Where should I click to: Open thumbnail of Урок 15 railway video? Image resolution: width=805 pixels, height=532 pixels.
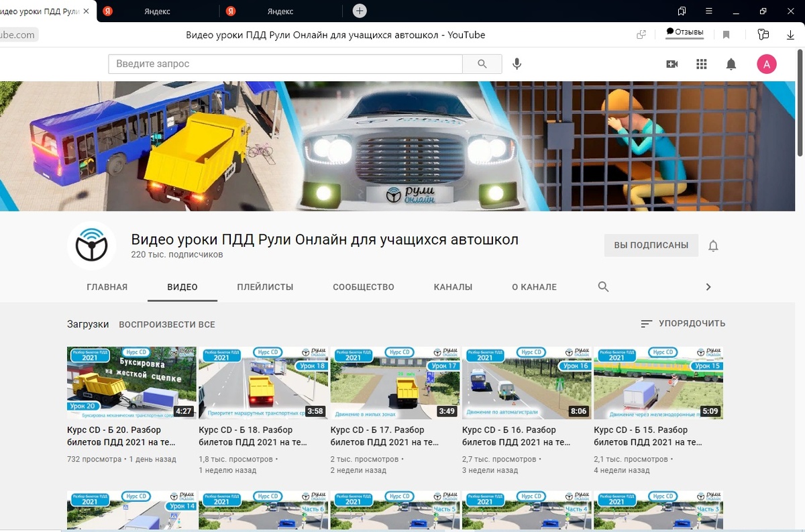659,383
